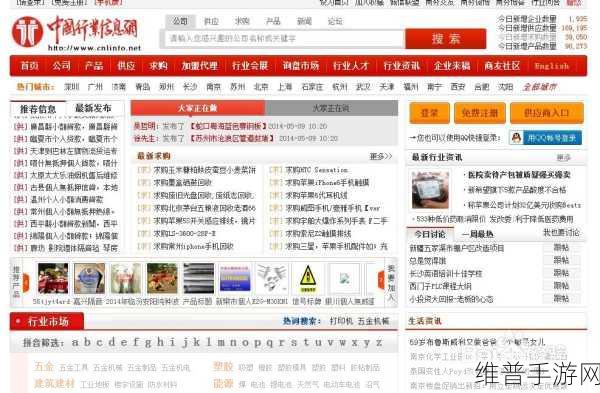Click the search keyword input field
The image size is (600, 393).
tap(284, 38)
